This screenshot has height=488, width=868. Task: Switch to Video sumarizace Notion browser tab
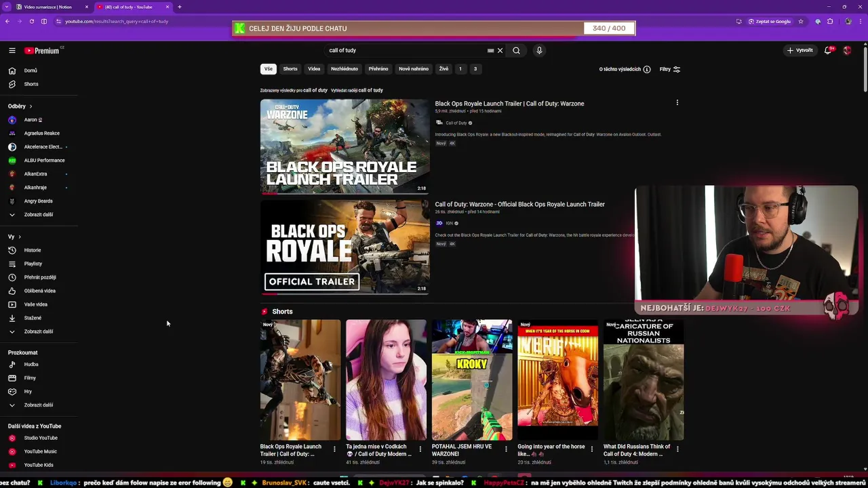point(47,7)
